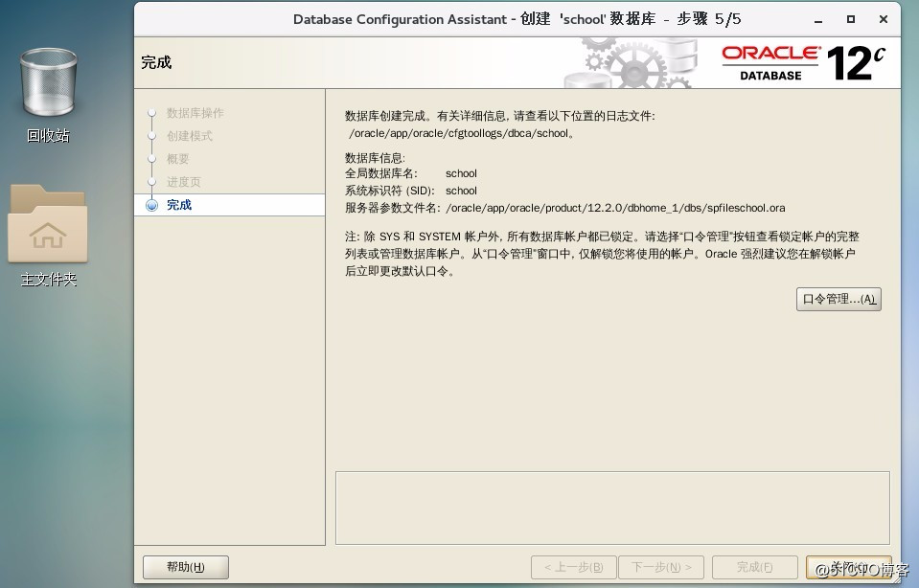This screenshot has width=919, height=588.
Task: Click the 数据库信息 label
Action: [x=375, y=158]
